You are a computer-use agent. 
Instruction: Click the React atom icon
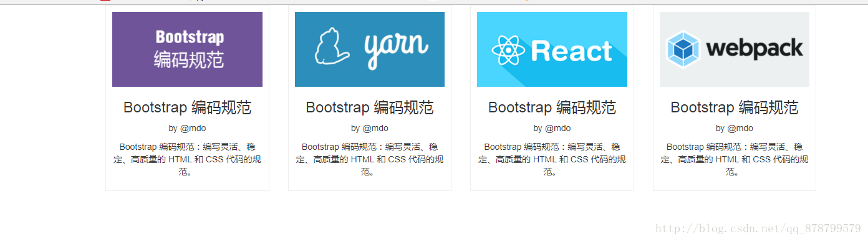[509, 51]
